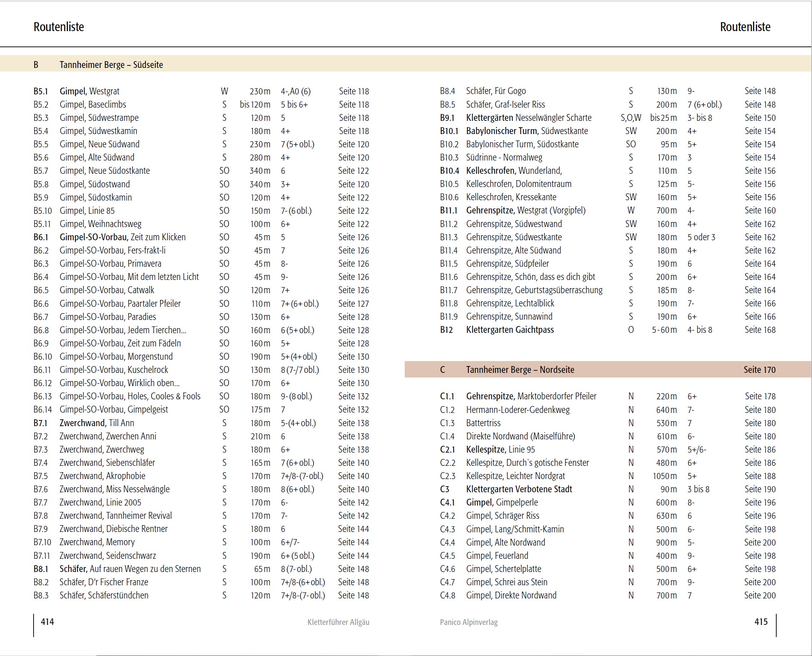This screenshot has width=812, height=656.
Task: Select 'Gimpel-SO-Vorbau, Zeit zum Klicken' route
Action: coord(123,237)
